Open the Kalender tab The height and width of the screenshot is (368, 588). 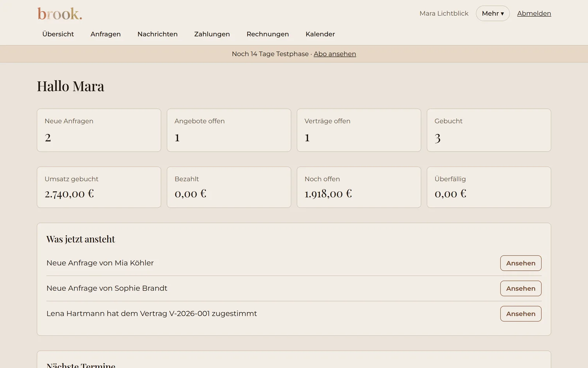coord(320,34)
